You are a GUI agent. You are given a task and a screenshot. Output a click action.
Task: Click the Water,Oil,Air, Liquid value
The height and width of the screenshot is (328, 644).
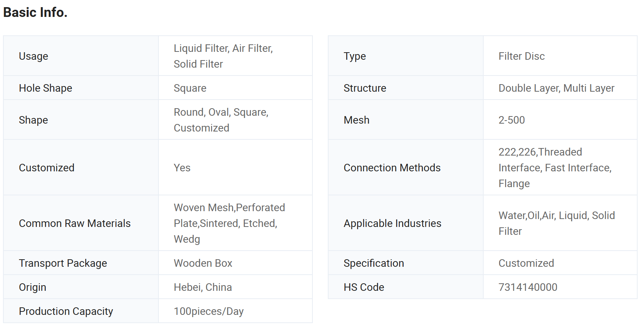[x=557, y=223]
